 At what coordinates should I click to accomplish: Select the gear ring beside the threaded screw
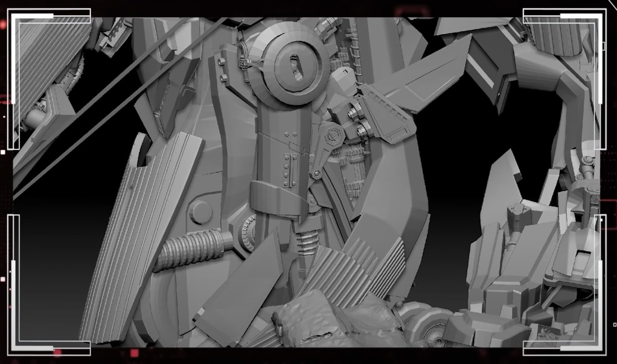point(248,233)
